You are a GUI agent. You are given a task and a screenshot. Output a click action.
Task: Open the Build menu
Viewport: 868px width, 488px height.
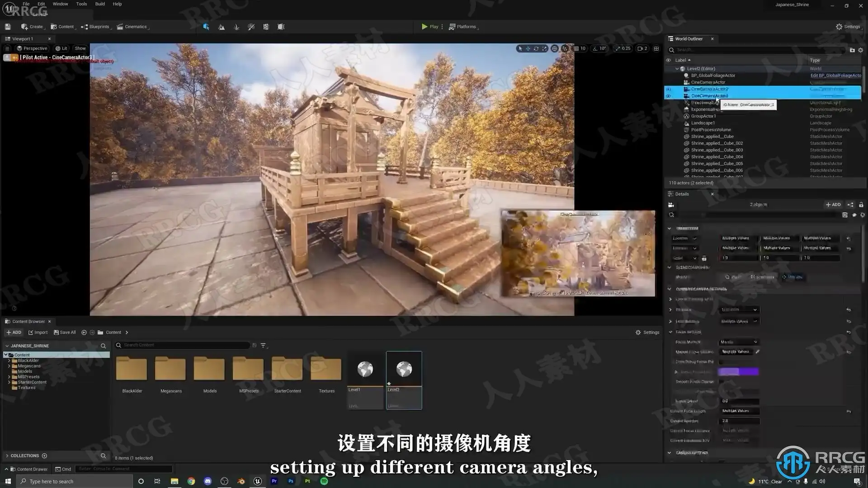99,4
